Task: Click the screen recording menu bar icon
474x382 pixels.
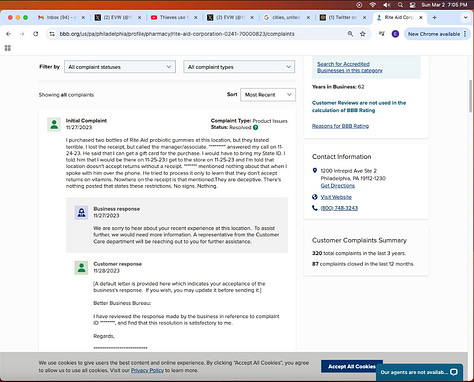Action: coord(359,5)
